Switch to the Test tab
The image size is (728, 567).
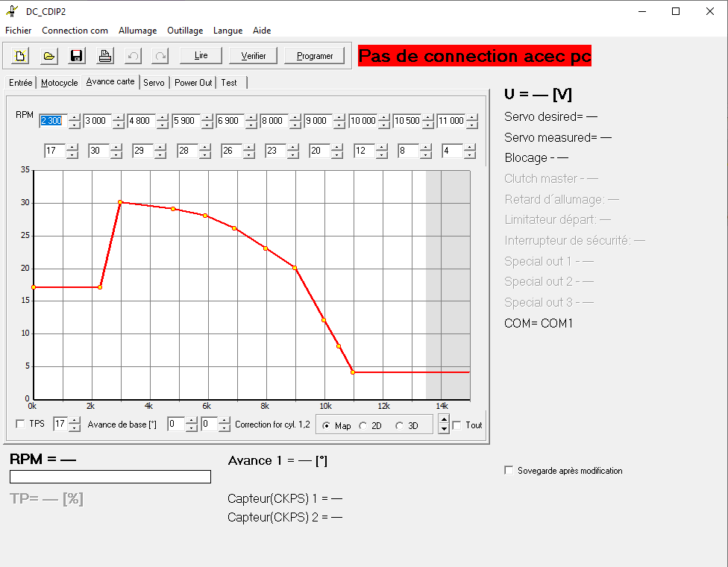[x=229, y=83]
